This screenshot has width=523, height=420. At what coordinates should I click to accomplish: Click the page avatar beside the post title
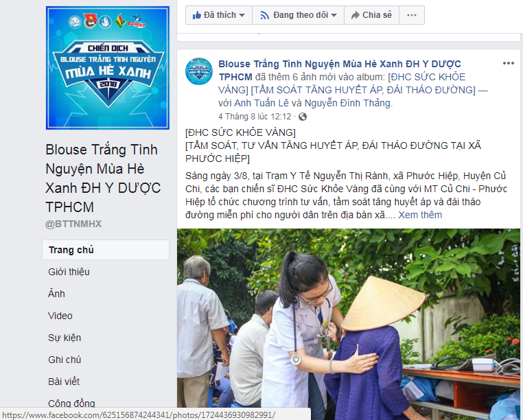[199, 71]
